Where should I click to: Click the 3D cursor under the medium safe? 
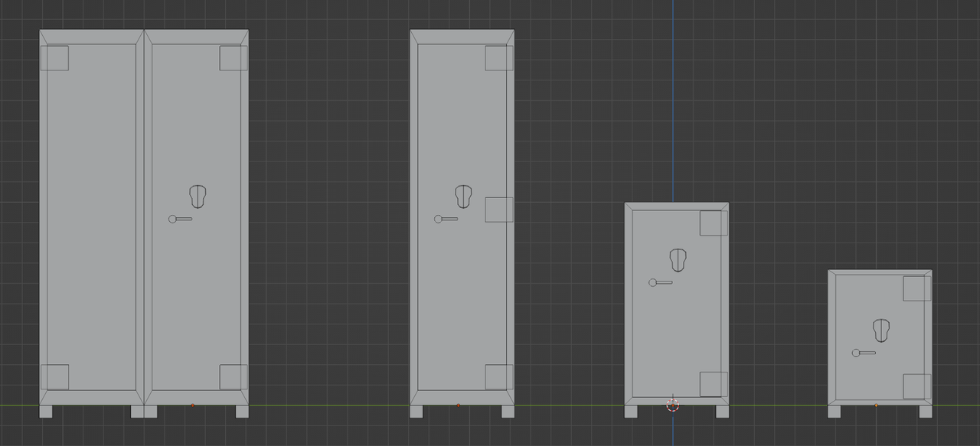tap(672, 405)
